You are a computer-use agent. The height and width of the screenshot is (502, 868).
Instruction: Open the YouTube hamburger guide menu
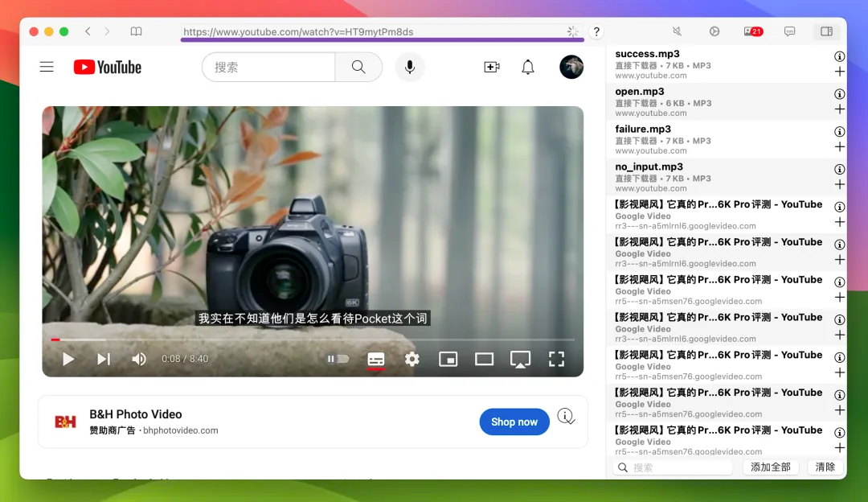[x=47, y=67]
